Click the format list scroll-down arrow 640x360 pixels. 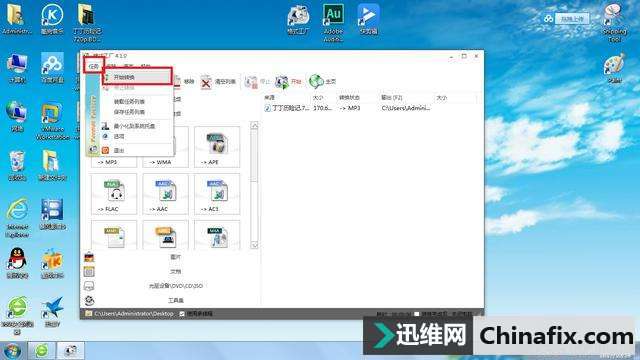[x=254, y=244]
